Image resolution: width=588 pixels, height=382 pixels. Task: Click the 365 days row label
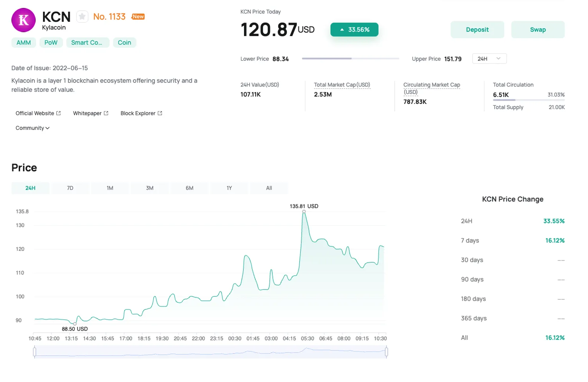coord(474,318)
